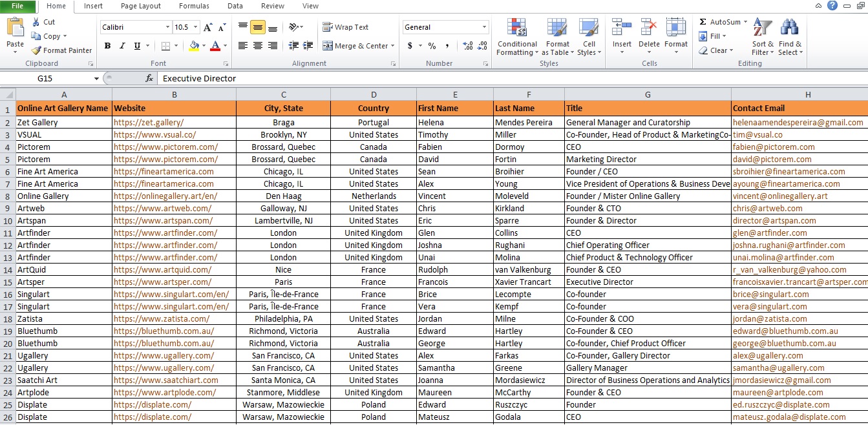The width and height of the screenshot is (868, 425).
Task: Open Cell Styles gallery
Action: pos(588,37)
